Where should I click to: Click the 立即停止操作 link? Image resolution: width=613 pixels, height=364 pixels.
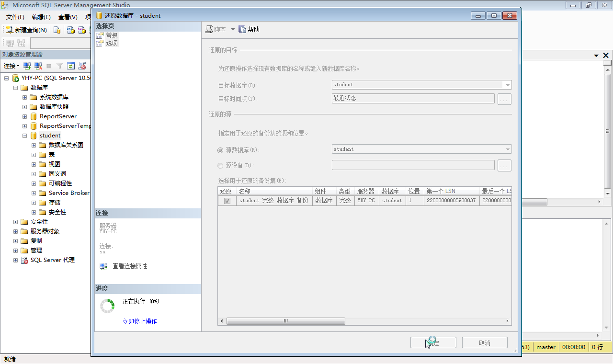pos(140,321)
